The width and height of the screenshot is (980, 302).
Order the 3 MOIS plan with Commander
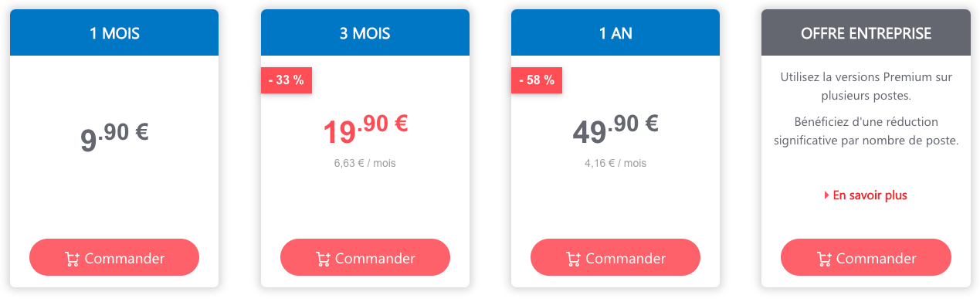(365, 258)
